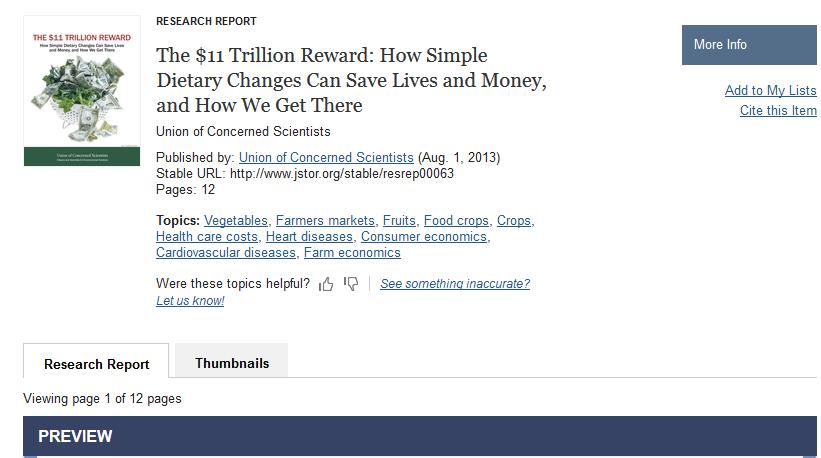This screenshot has width=821, height=458.
Task: Open the report cover thumbnail image
Action: [82, 91]
